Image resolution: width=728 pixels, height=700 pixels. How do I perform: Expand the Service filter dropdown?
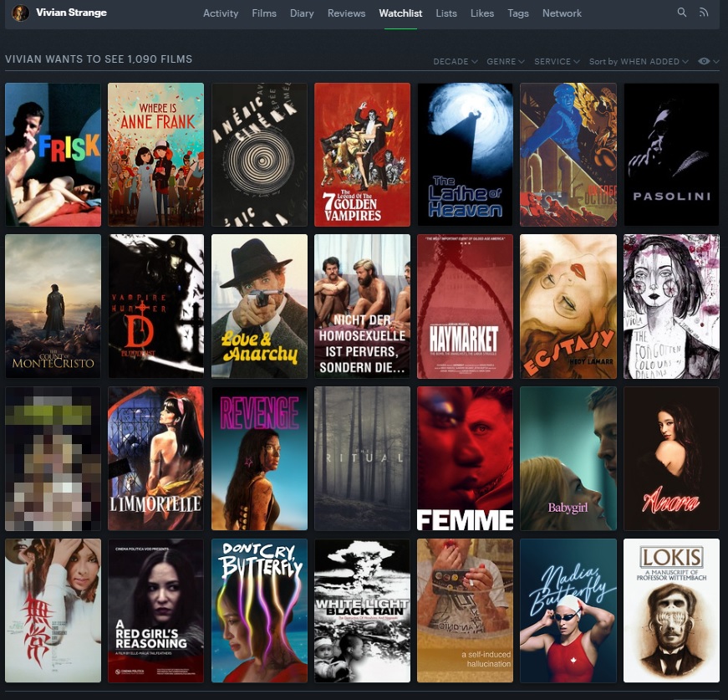tap(557, 61)
